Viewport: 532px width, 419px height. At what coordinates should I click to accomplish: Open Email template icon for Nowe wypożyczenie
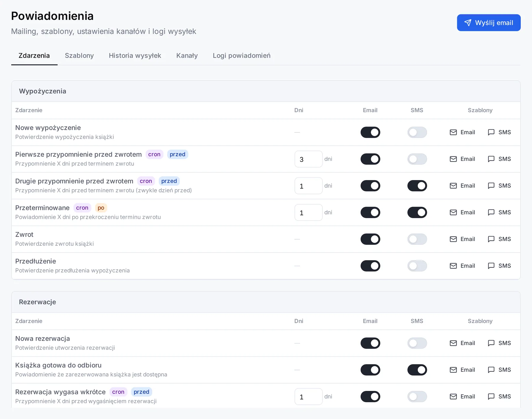point(453,132)
